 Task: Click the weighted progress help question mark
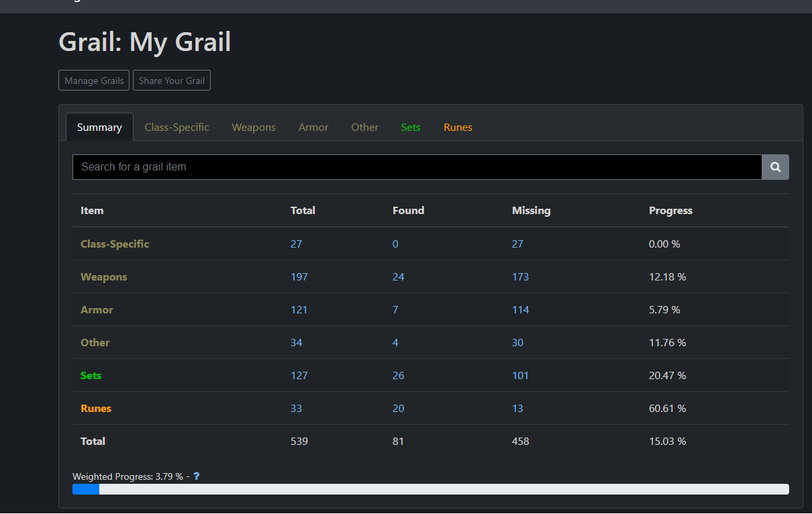click(x=197, y=476)
